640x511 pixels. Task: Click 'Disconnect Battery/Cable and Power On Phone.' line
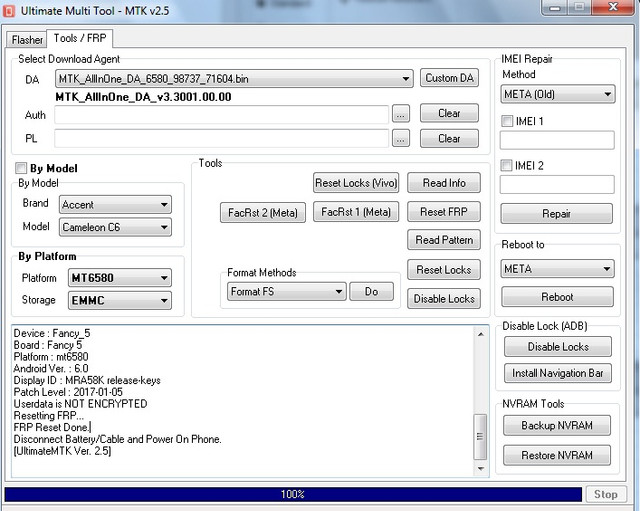118,439
